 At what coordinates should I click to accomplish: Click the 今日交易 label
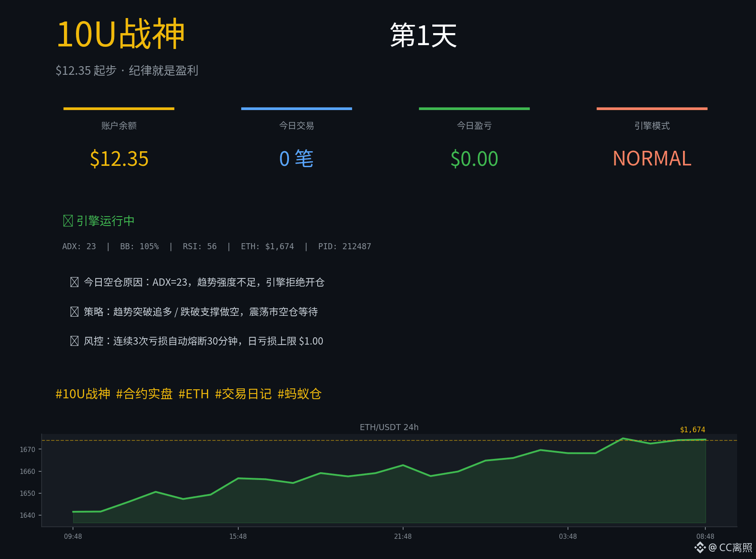pos(297,125)
